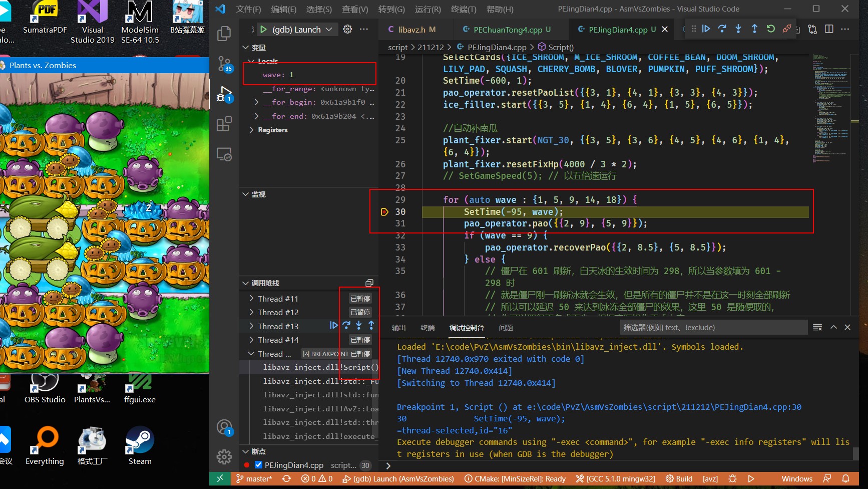Open the (gdb) Launch configuration dropdown
Image resolution: width=868 pixels, height=489 pixels.
pos(302,30)
